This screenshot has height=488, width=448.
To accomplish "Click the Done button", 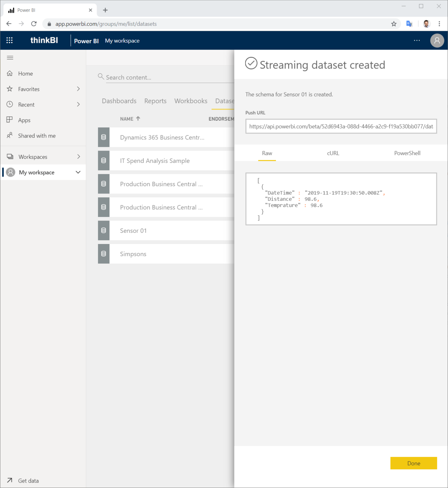I will coord(413,463).
